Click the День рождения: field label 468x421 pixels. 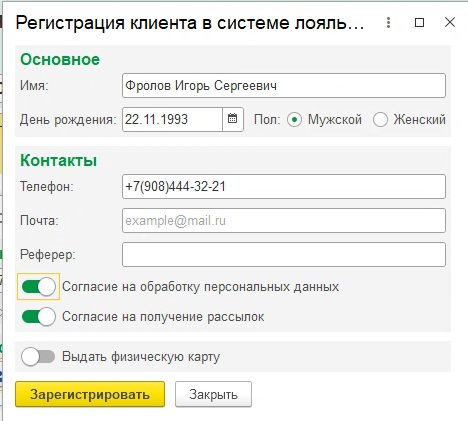(x=68, y=120)
